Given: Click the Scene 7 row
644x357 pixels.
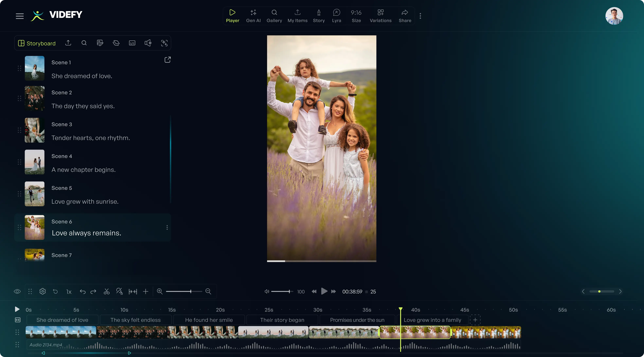Looking at the screenshot, I should (92, 255).
